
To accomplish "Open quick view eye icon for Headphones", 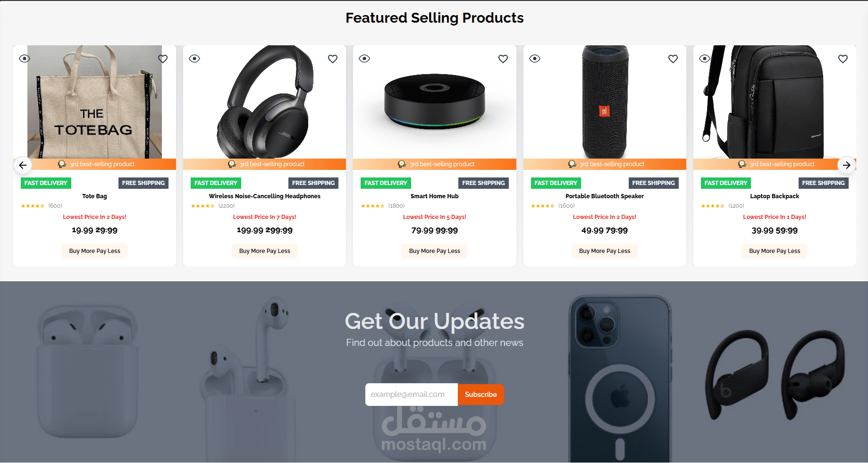I will (194, 59).
